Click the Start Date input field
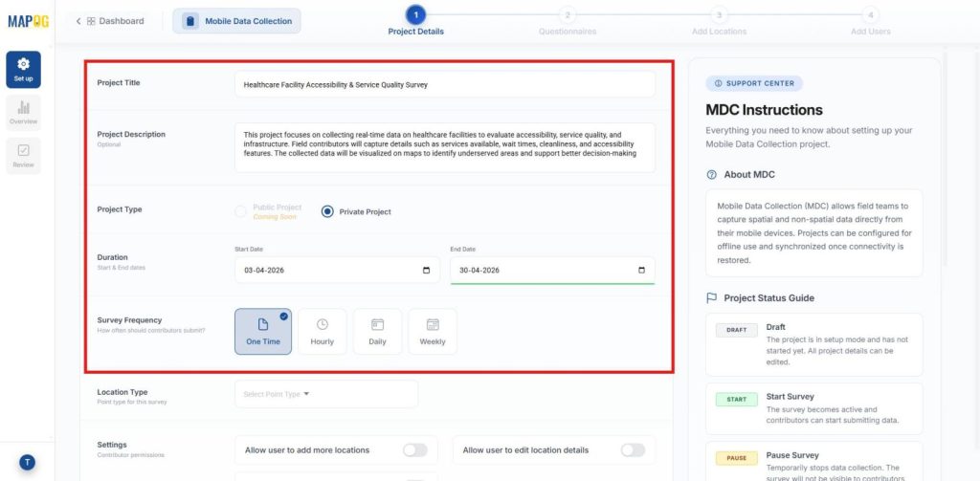 pos(338,271)
